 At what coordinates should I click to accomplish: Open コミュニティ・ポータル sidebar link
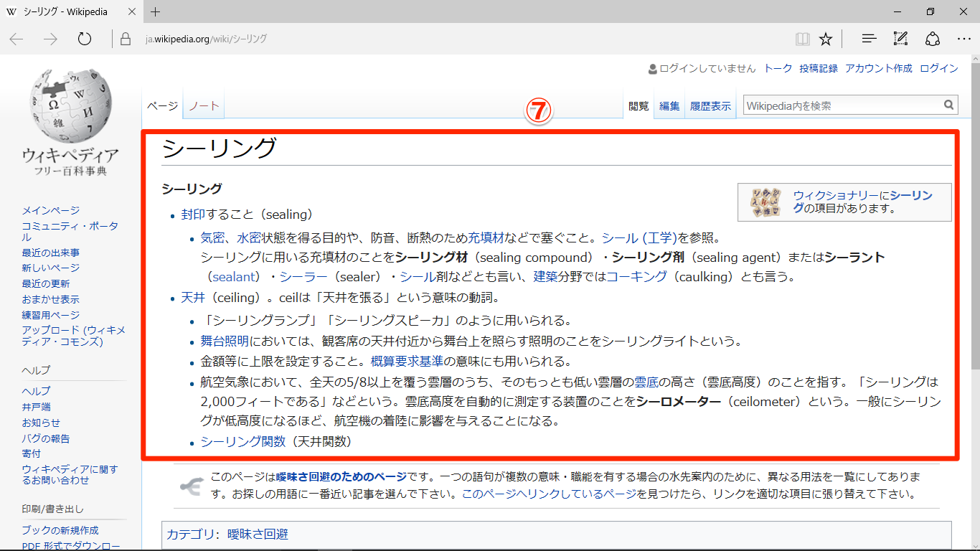tap(70, 231)
